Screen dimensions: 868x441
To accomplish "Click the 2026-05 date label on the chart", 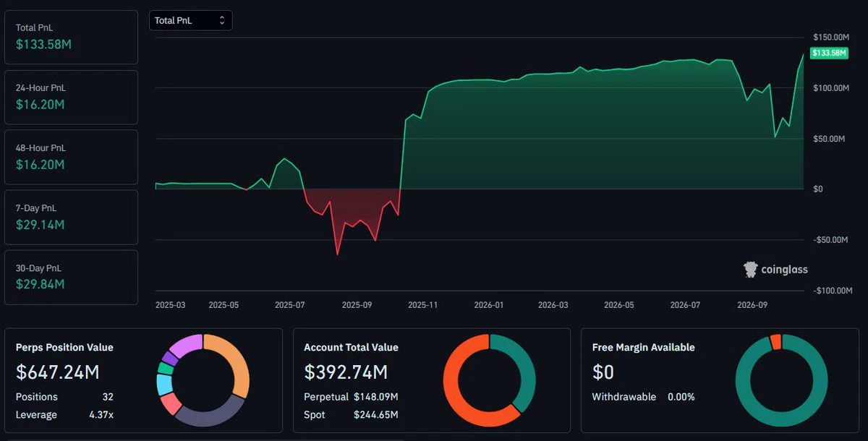I will point(619,305).
